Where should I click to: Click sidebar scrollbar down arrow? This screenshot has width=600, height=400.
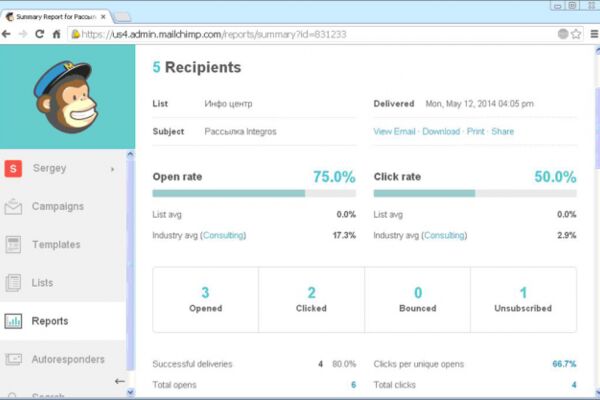tap(130, 392)
